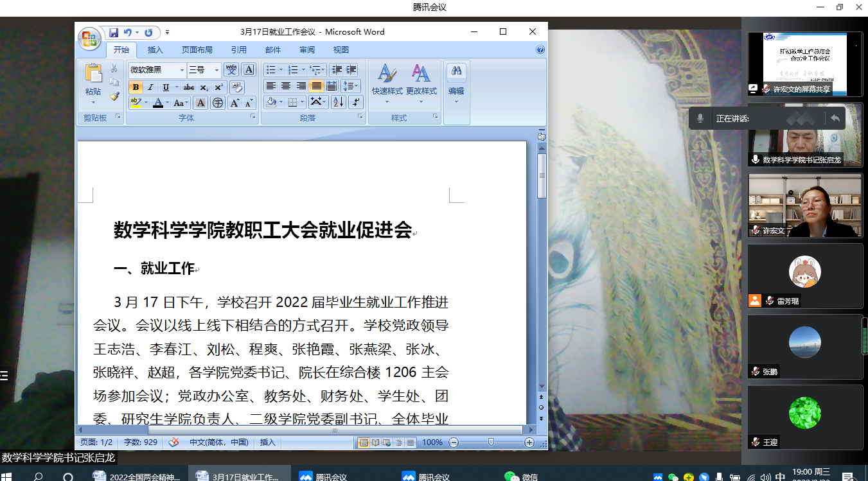The height and width of the screenshot is (481, 868).
Task: Click the Increase Indent icon
Action: (351, 70)
